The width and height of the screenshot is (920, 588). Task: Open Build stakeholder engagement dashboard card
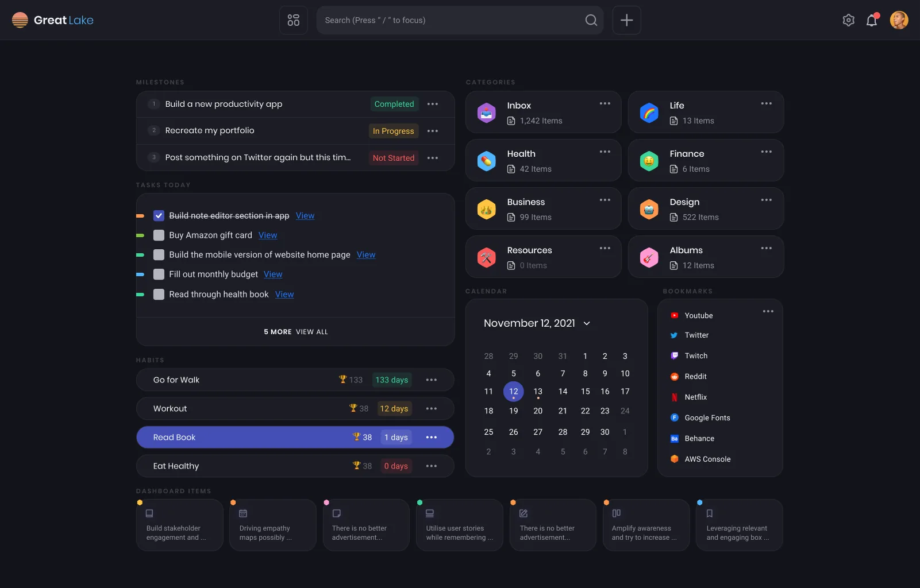click(179, 525)
